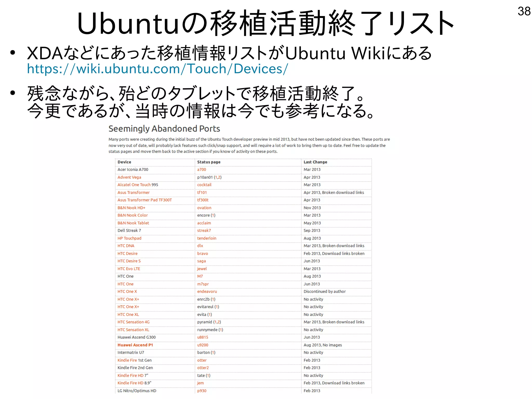Image resolution: width=532 pixels, height=399 pixels.
Task: Click the B&N Nook HD+ link
Action: [x=131, y=208]
